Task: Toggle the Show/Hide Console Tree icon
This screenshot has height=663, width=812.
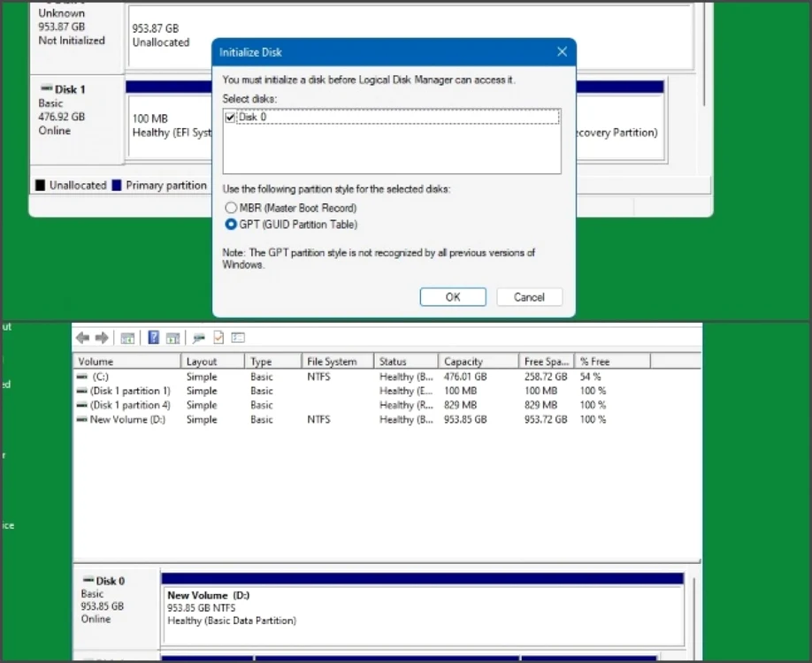Action: pos(127,339)
